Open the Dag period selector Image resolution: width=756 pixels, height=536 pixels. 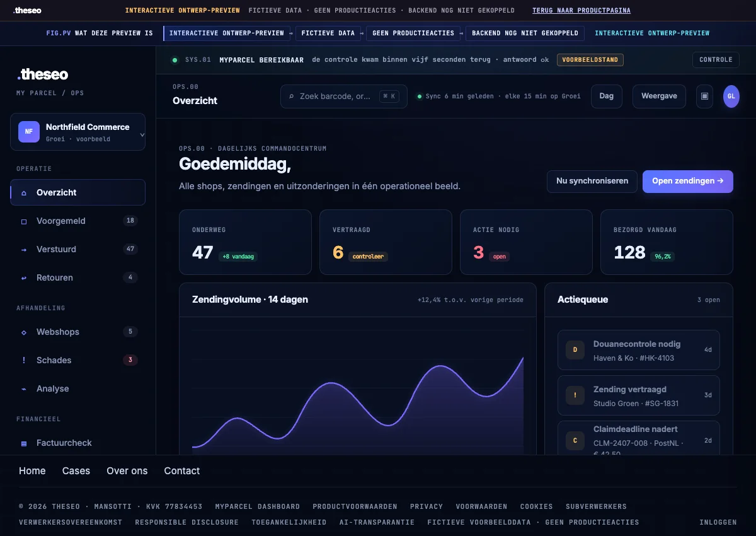(x=607, y=96)
